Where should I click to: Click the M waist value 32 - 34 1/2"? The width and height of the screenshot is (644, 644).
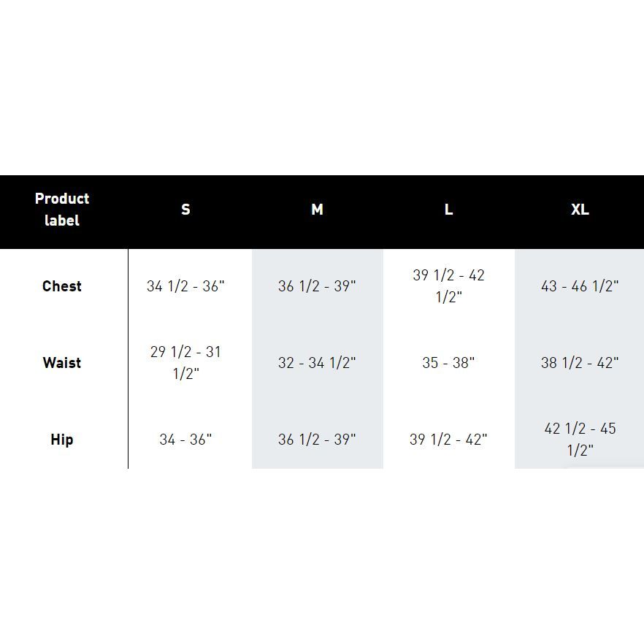317,363
